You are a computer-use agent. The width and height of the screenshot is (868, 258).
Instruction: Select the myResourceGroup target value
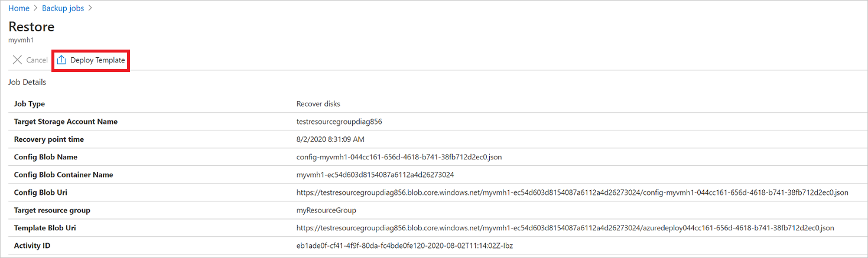(326, 210)
